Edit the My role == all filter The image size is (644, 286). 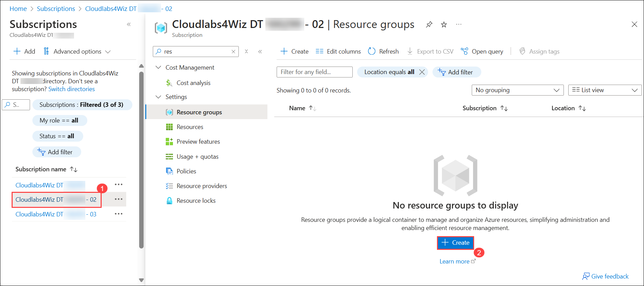(x=59, y=120)
